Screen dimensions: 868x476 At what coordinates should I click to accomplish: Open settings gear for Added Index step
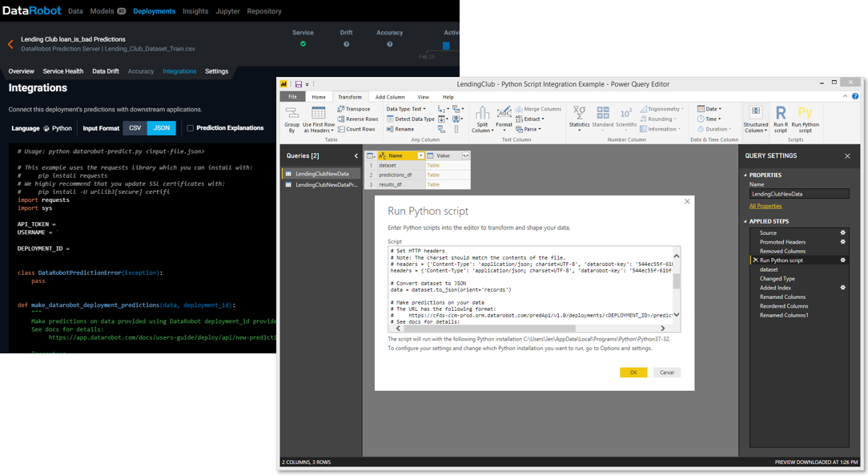tap(842, 288)
